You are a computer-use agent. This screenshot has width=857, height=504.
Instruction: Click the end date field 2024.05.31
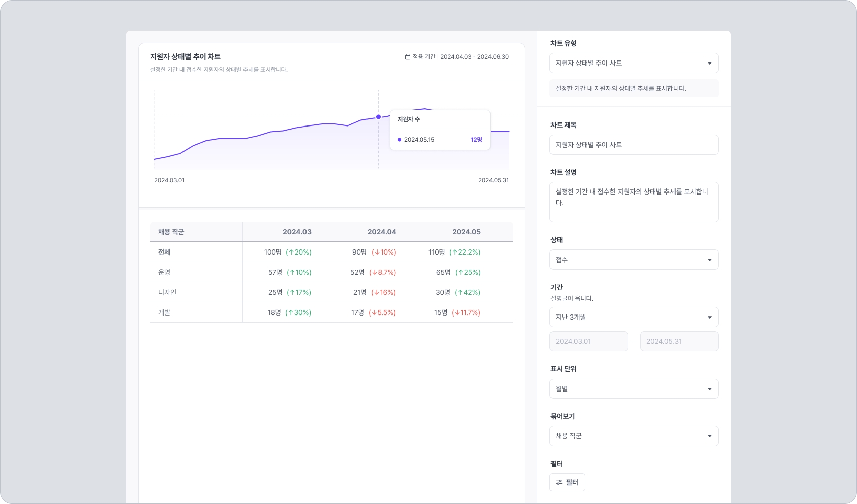pyautogui.click(x=679, y=341)
